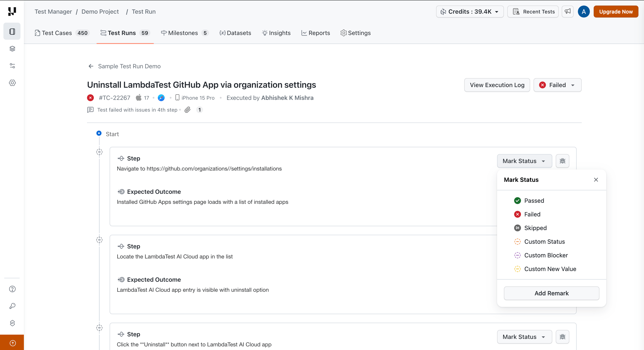Choose the Custom Blocker status
The image size is (644, 350).
coord(546,255)
